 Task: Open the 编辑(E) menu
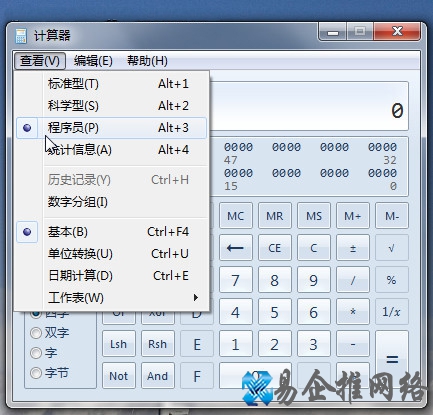point(93,61)
